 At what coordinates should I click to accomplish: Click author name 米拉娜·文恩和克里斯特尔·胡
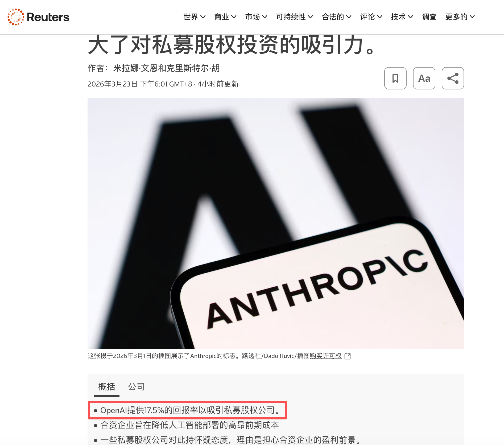coord(166,68)
